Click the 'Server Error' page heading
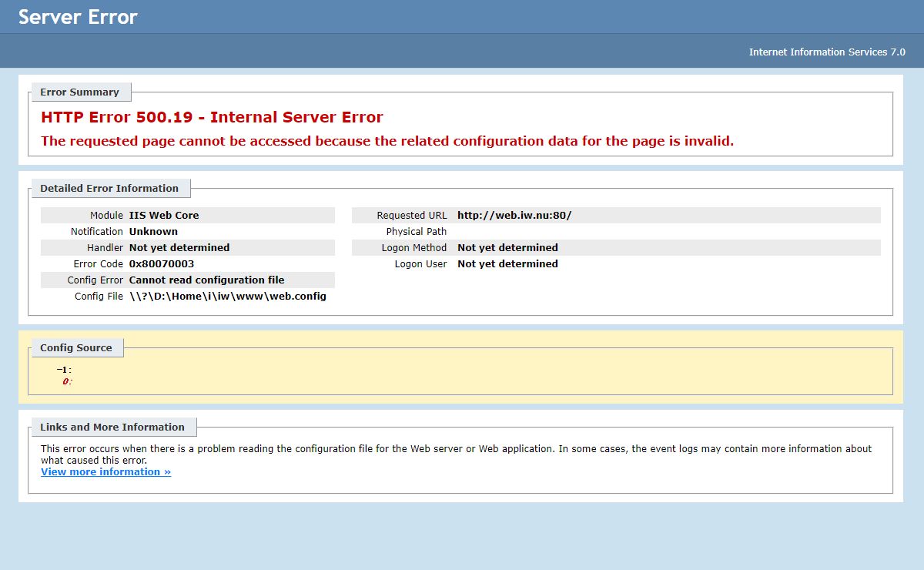Viewport: 924px width, 570px height. pos(78,17)
